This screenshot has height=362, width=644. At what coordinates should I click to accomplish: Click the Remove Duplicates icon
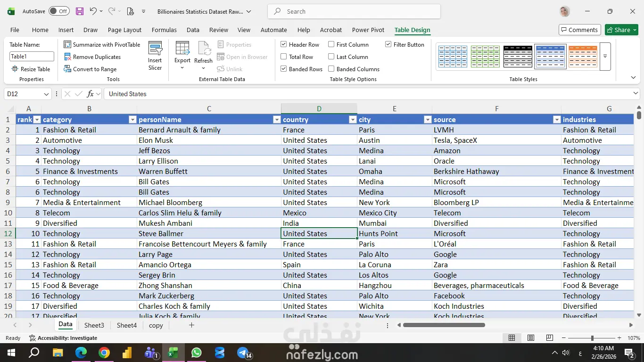pos(67,57)
